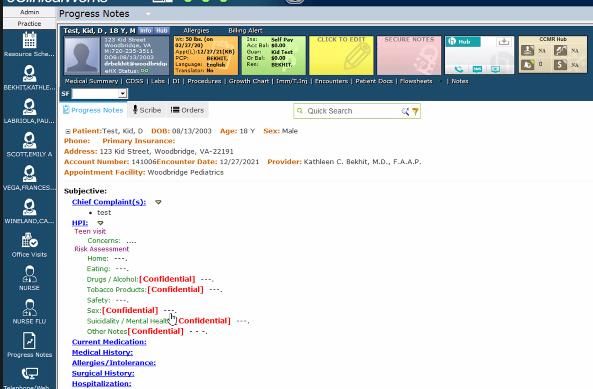Select the NURSE FLU sidebar icon
Screen dimensions: 593x389
29,307
